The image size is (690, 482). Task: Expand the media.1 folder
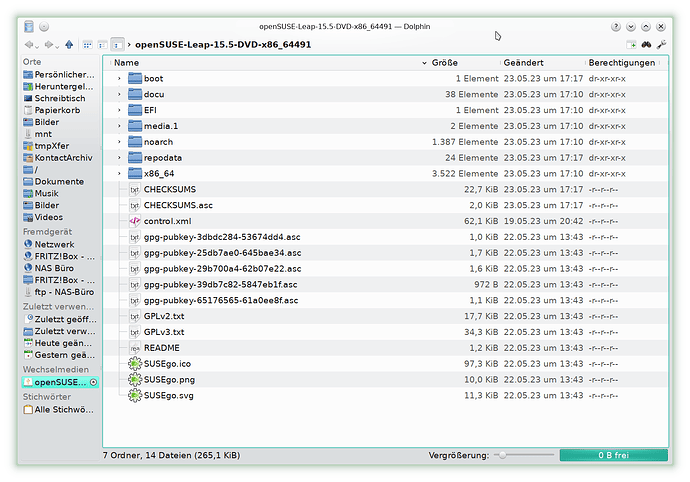coord(119,126)
